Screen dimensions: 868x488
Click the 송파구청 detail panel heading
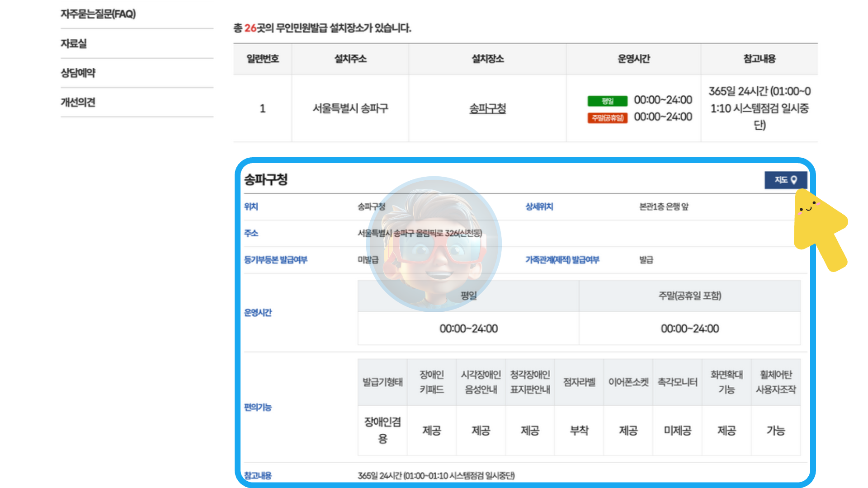coord(266,179)
